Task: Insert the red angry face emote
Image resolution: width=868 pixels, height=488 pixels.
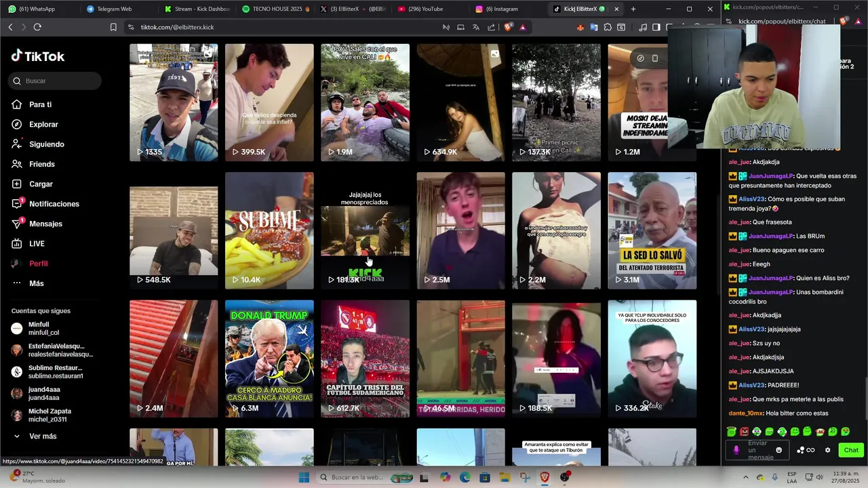Action: (744, 432)
